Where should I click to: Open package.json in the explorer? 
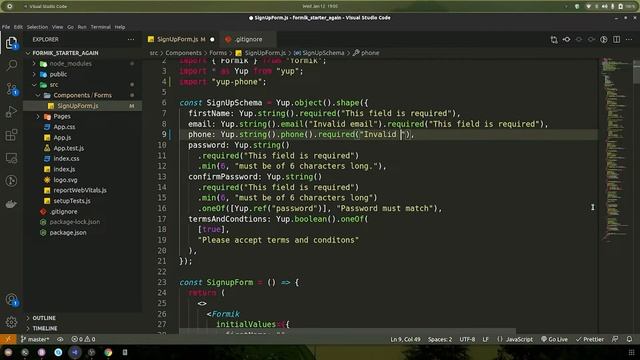(x=68, y=233)
